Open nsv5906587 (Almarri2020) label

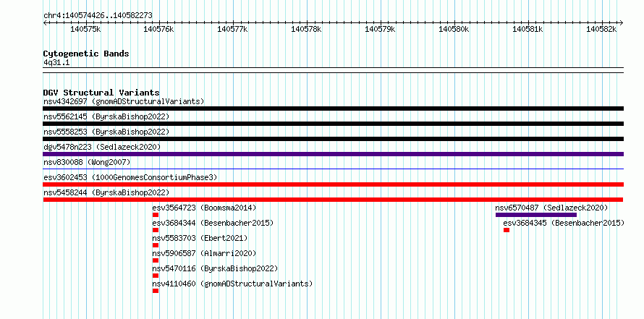(x=204, y=253)
